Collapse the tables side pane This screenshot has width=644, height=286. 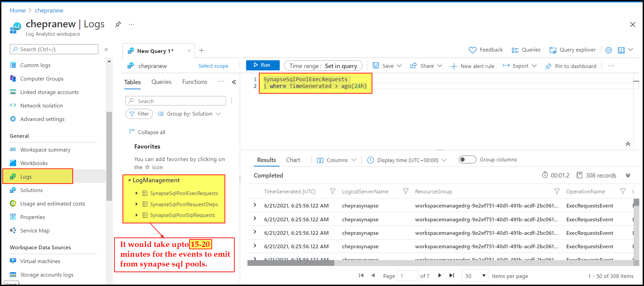click(x=234, y=82)
